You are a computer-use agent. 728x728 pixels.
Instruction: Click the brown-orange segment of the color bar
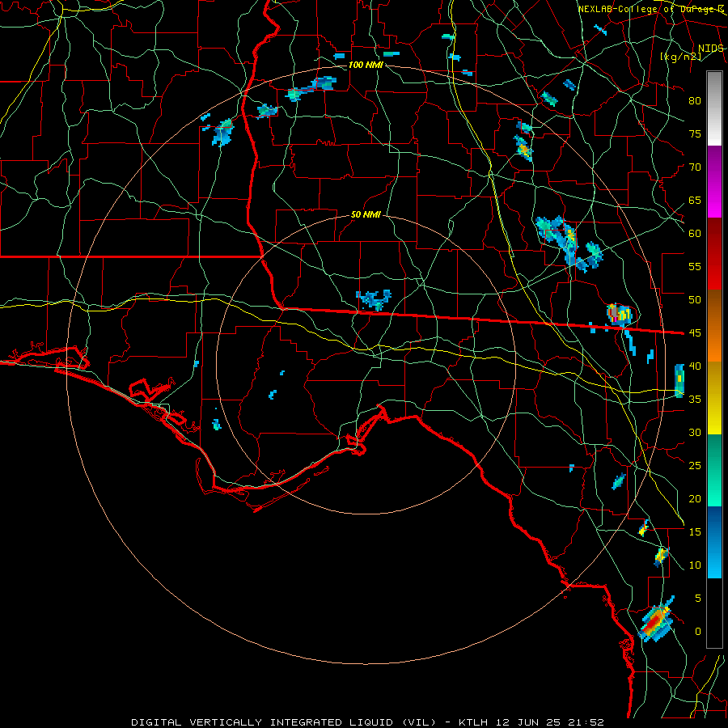714,326
